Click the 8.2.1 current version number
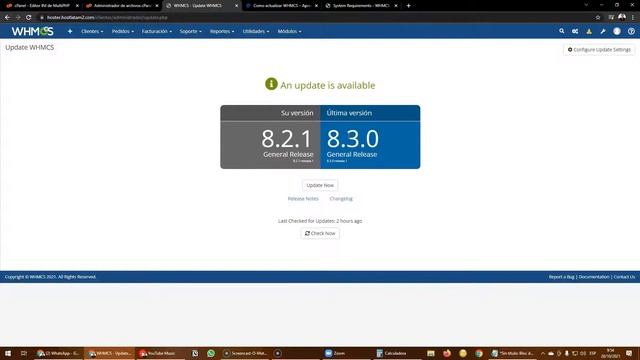The width and height of the screenshot is (640, 360). 287,139
